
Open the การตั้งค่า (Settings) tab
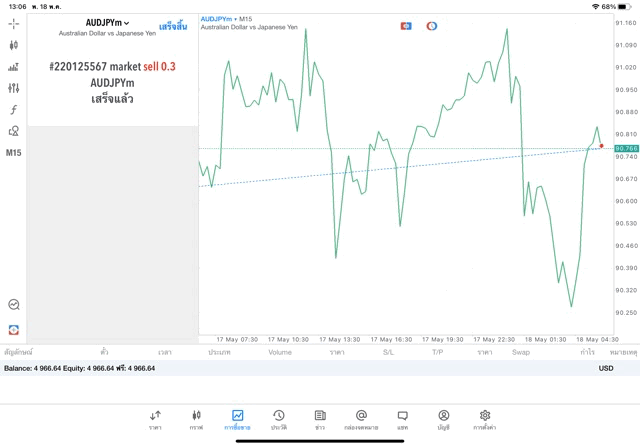(x=485, y=419)
